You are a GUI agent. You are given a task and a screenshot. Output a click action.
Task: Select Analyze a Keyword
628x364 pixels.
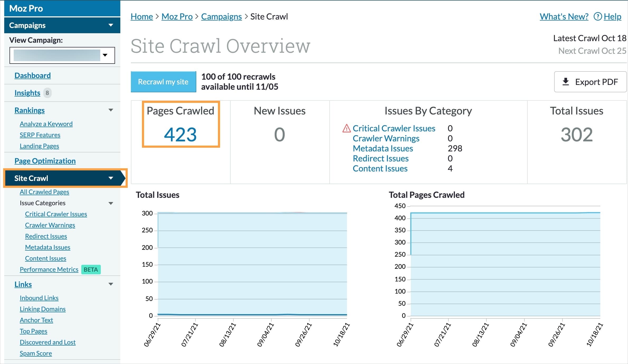tap(46, 123)
